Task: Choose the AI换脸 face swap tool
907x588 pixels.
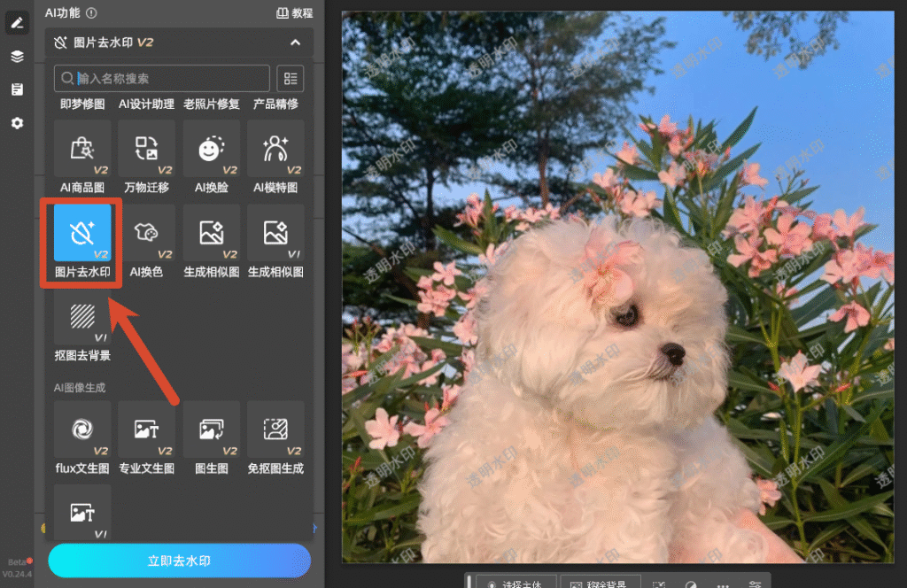Action: pos(211,149)
